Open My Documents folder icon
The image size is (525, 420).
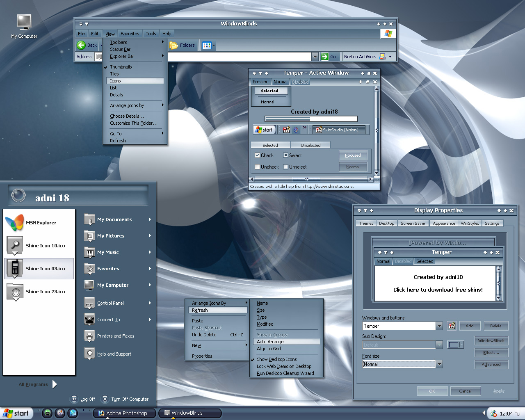click(x=89, y=219)
